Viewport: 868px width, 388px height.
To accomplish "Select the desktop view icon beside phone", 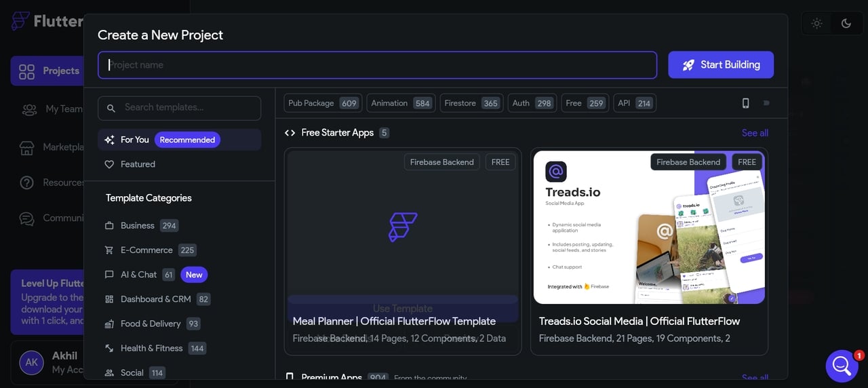I will [766, 103].
